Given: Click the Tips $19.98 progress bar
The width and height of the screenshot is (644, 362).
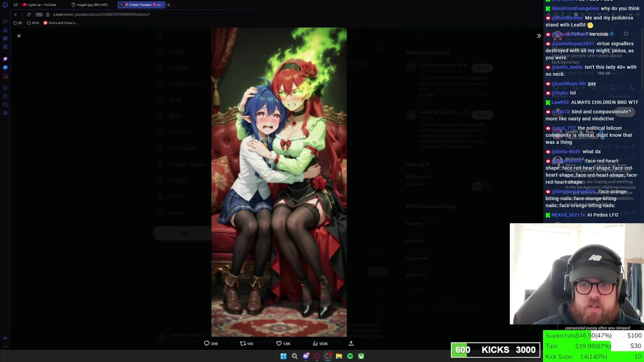Looking at the screenshot, I should (x=594, y=346).
